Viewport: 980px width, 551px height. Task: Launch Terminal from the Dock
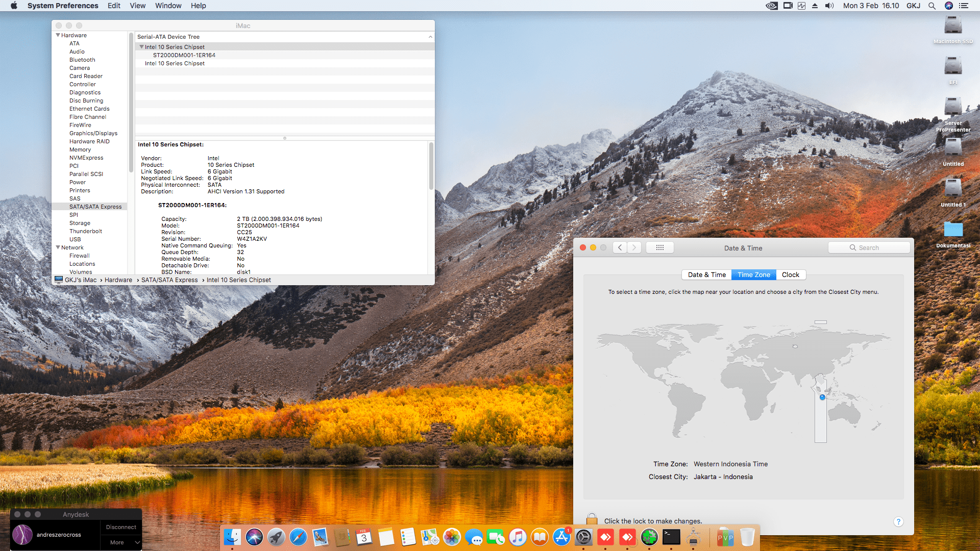click(671, 537)
